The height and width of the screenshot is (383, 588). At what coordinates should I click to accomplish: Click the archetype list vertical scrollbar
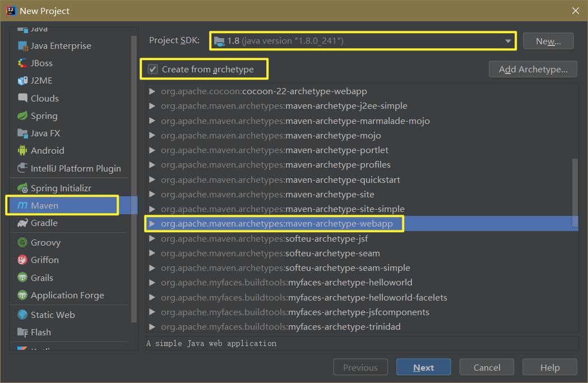pyautogui.click(x=575, y=192)
